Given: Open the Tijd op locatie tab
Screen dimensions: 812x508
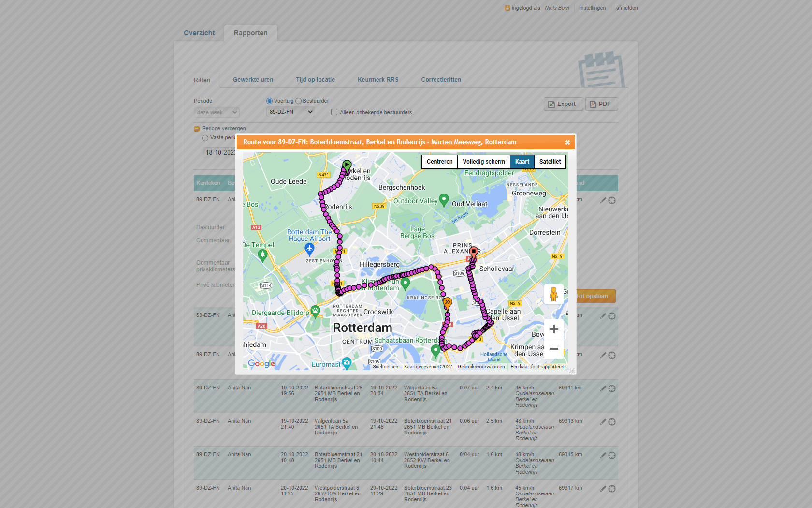Looking at the screenshot, I should point(315,80).
